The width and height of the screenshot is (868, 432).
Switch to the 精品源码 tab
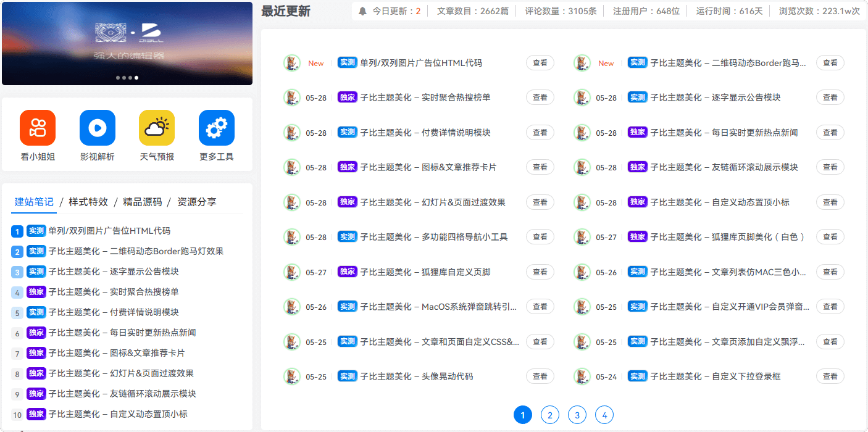point(144,202)
